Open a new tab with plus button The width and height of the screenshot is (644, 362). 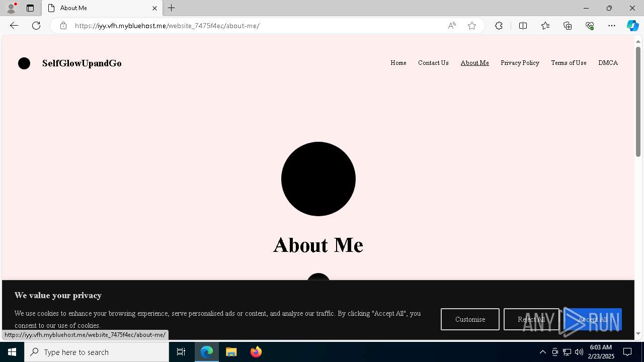click(x=172, y=8)
